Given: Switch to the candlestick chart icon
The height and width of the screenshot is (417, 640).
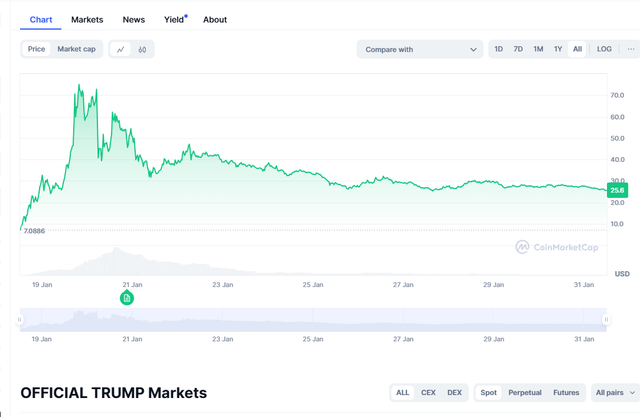Looking at the screenshot, I should tap(142, 49).
